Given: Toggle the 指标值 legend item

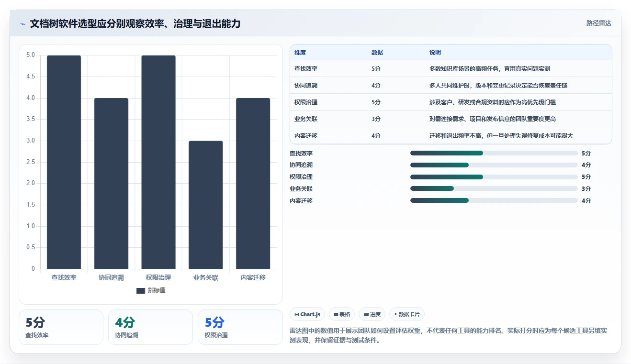Looking at the screenshot, I should tap(151, 290).
